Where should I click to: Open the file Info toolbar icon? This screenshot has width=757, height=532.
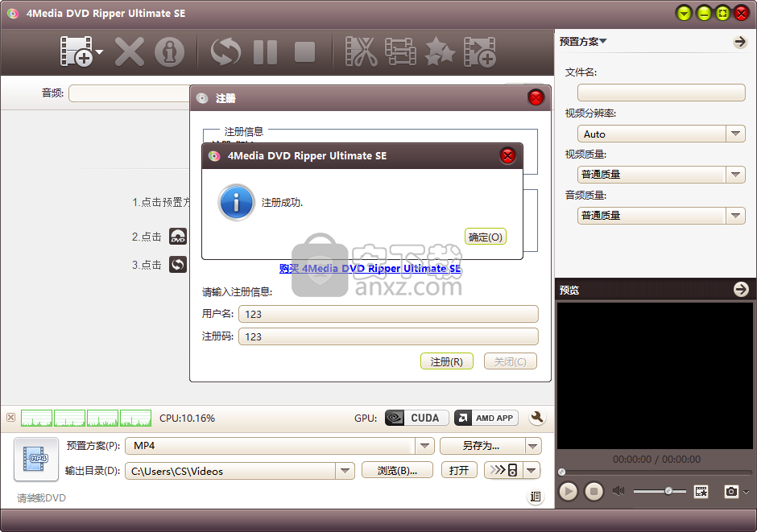[169, 52]
